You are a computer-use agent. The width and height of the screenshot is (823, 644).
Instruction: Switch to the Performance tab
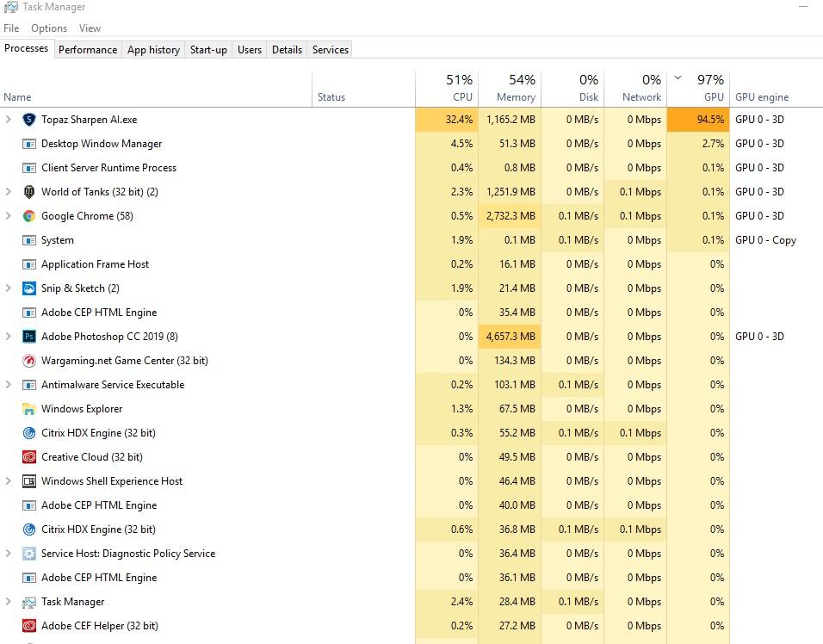point(88,50)
